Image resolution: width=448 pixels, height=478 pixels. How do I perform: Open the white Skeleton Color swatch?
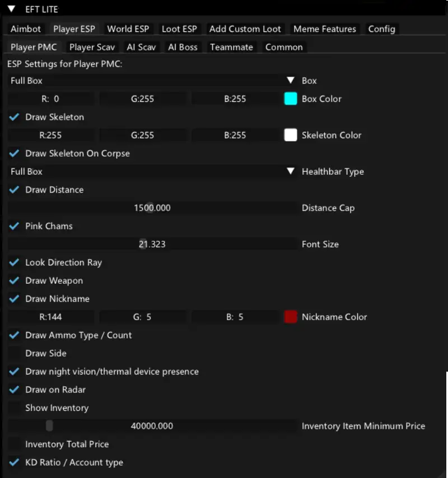pos(291,135)
